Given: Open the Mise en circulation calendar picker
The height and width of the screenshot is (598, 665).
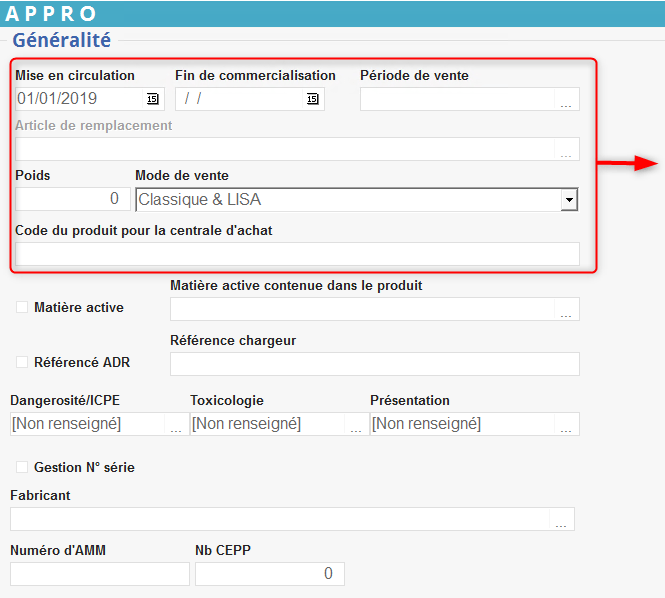Looking at the screenshot, I should [x=153, y=99].
